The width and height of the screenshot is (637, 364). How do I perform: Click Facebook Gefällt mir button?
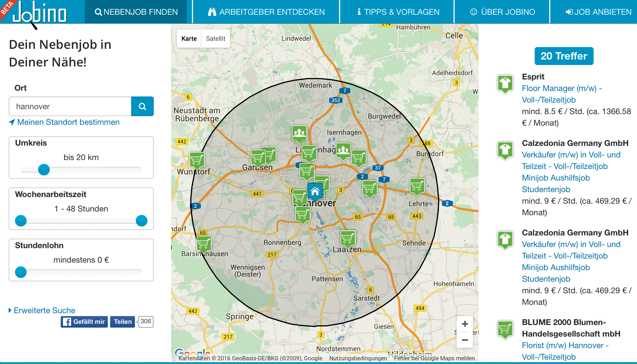point(84,322)
